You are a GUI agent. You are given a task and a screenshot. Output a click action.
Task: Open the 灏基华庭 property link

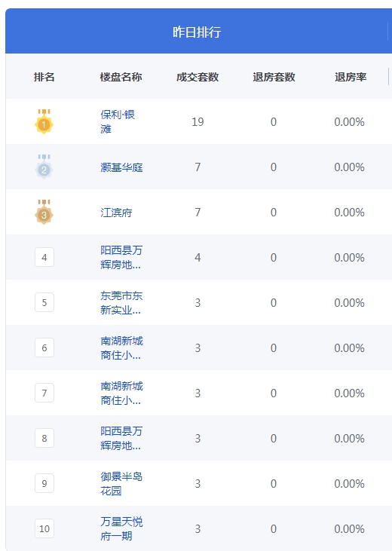(x=121, y=167)
